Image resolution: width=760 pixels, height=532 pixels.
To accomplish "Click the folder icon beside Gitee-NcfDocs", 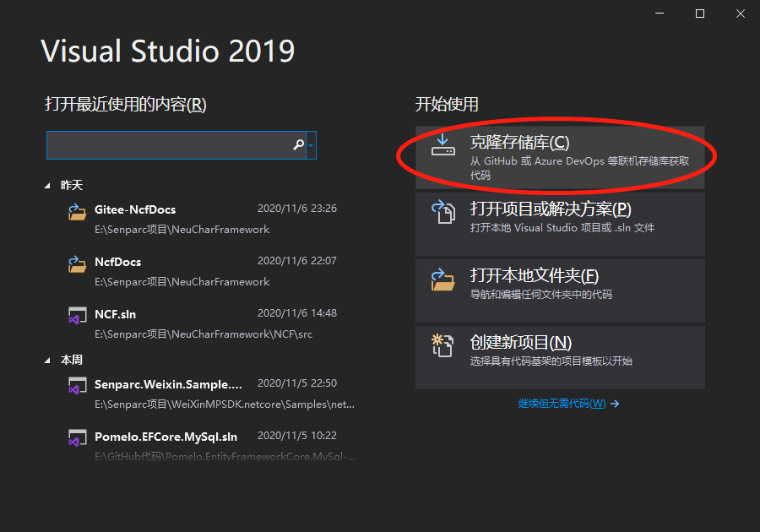I will 77,212.
